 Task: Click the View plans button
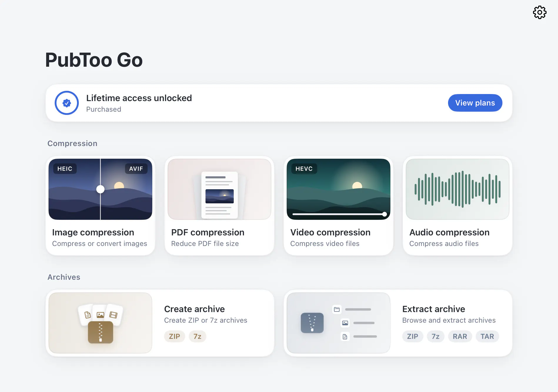[475, 103]
